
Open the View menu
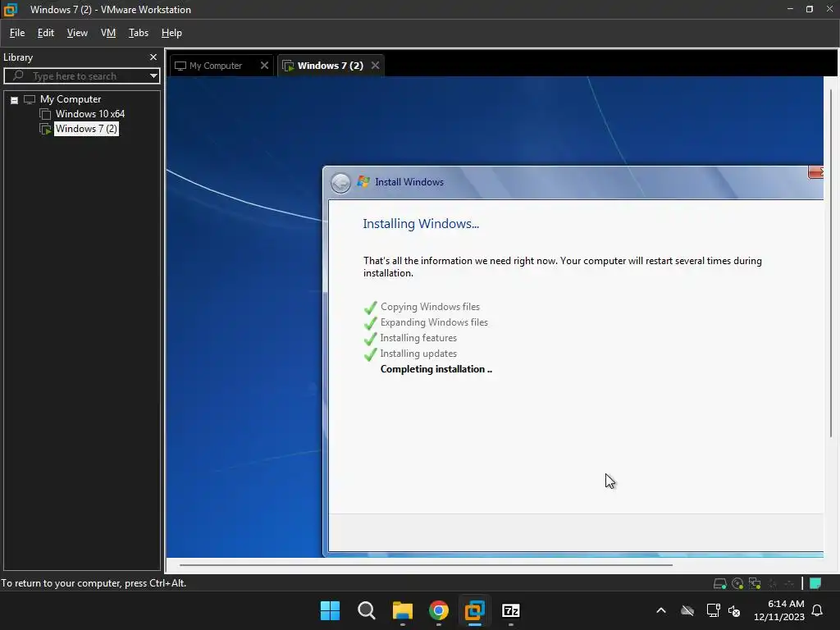pyautogui.click(x=77, y=33)
